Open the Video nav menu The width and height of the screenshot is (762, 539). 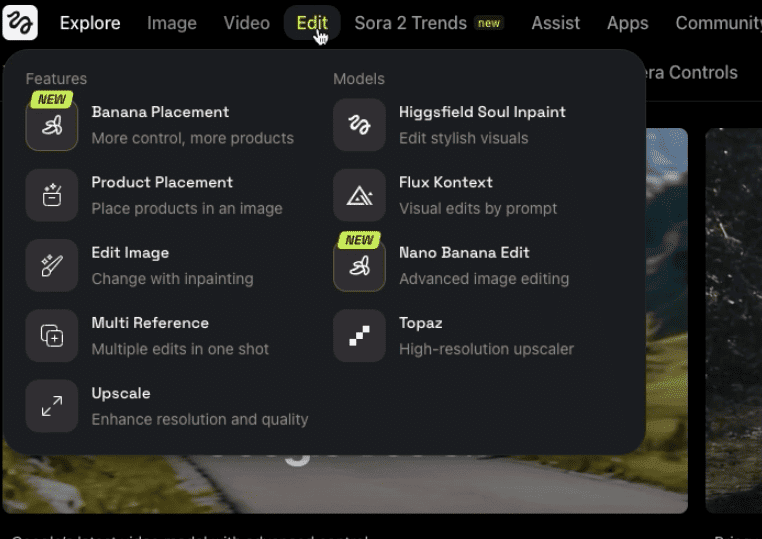(x=246, y=23)
